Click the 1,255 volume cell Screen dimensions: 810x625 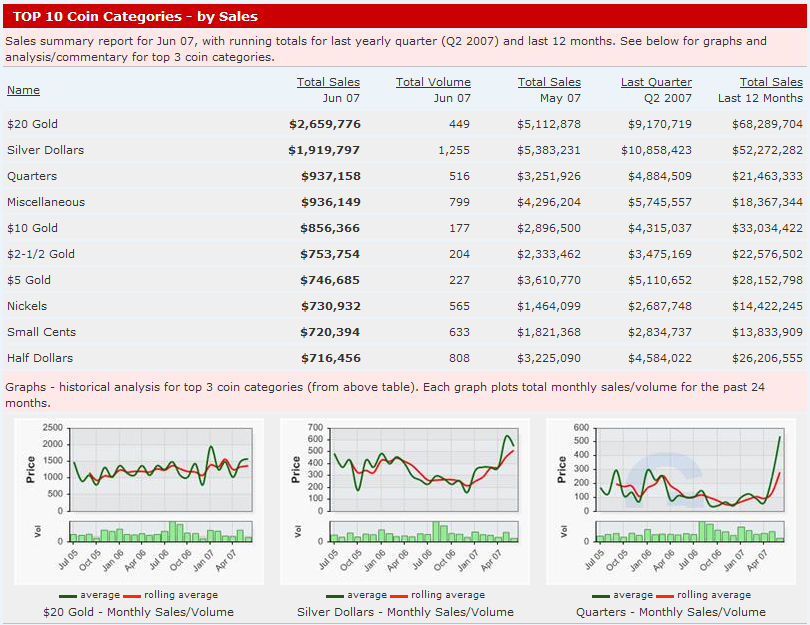coord(454,150)
